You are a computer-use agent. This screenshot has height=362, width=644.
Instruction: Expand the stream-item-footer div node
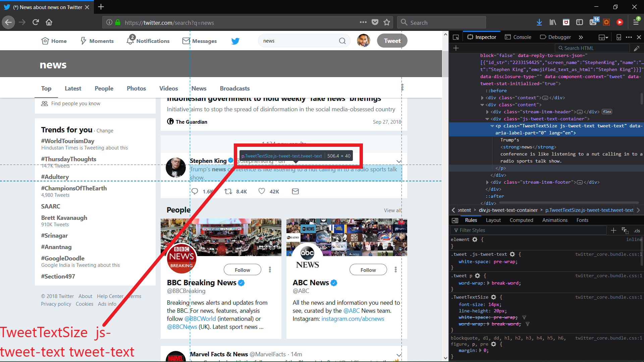coord(487,182)
